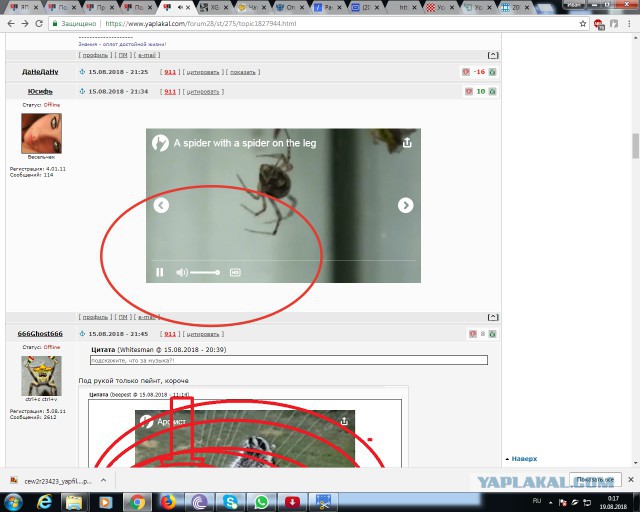Open Firefox from the taskbar
640x512 pixels.
(168, 502)
